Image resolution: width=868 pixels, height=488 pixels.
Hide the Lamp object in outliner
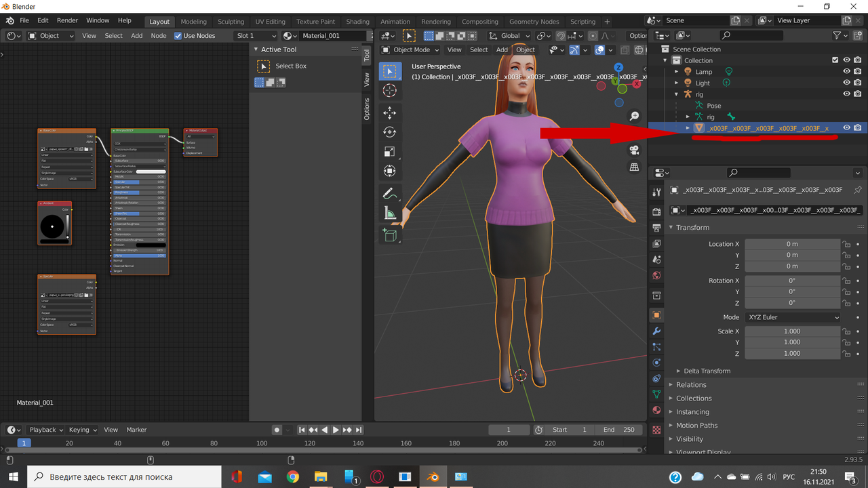pos(846,71)
